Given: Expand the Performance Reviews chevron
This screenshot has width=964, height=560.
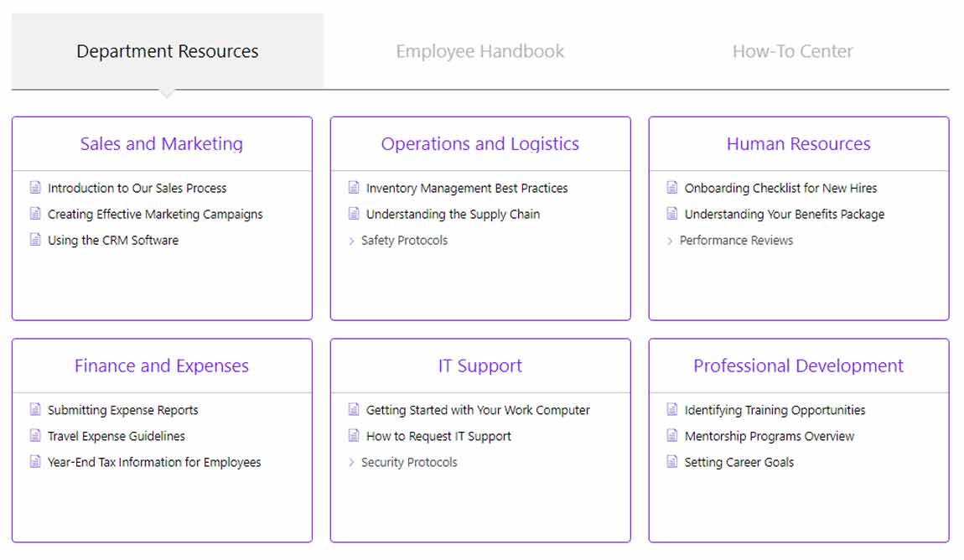Looking at the screenshot, I should click(x=671, y=241).
